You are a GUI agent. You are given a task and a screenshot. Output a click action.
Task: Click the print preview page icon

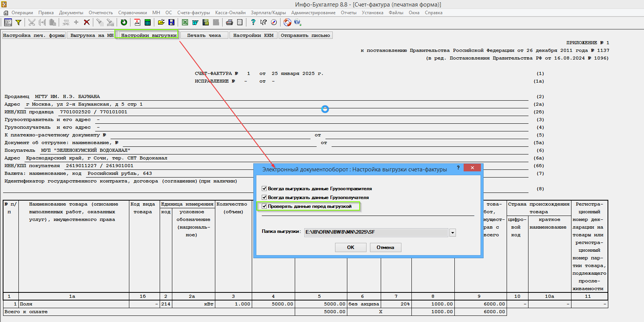point(240,22)
